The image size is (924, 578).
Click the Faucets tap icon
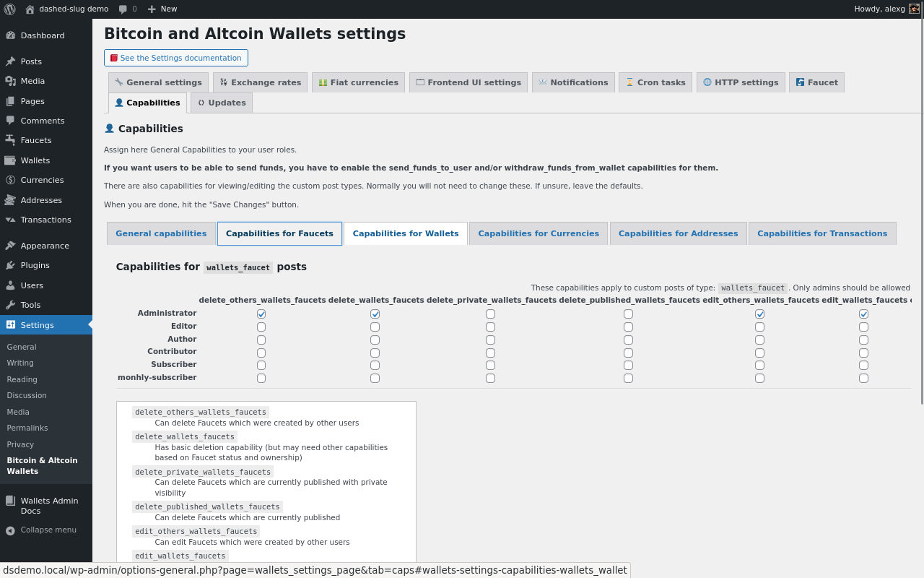tap(10, 140)
